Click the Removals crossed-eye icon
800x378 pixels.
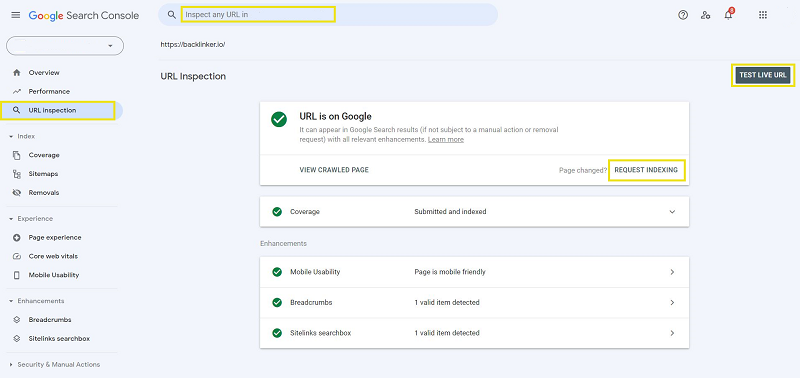point(17,193)
